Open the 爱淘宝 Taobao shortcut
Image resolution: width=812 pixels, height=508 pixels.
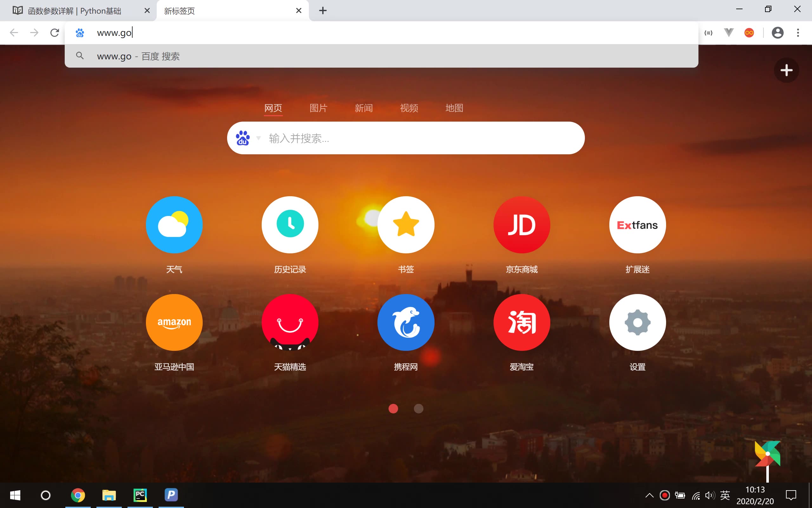point(522,322)
